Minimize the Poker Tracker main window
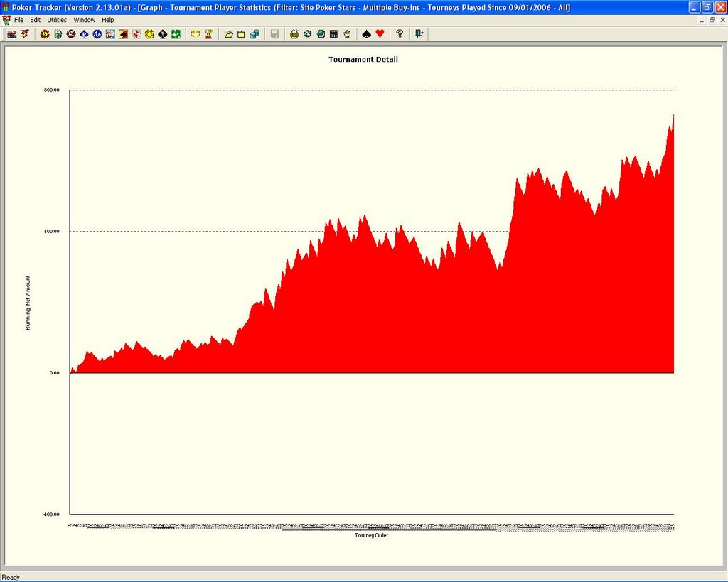The image size is (728, 582). 694,7
